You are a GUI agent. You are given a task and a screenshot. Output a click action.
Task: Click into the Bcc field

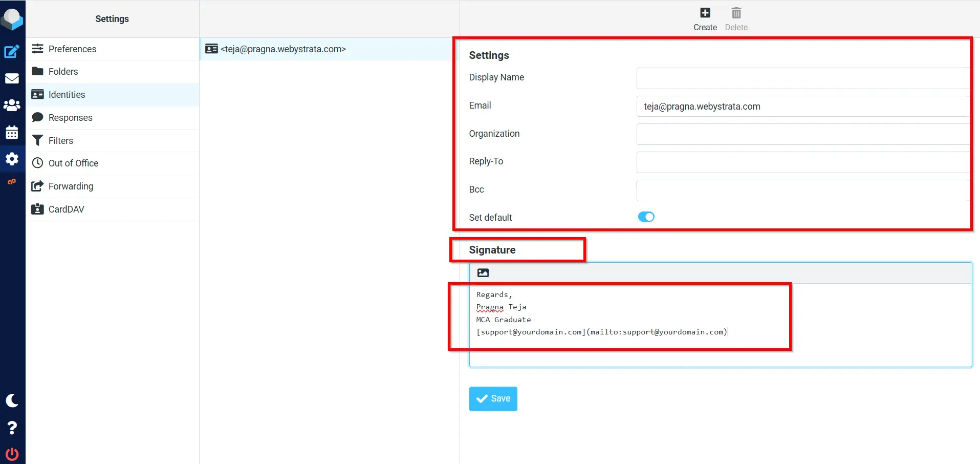803,191
